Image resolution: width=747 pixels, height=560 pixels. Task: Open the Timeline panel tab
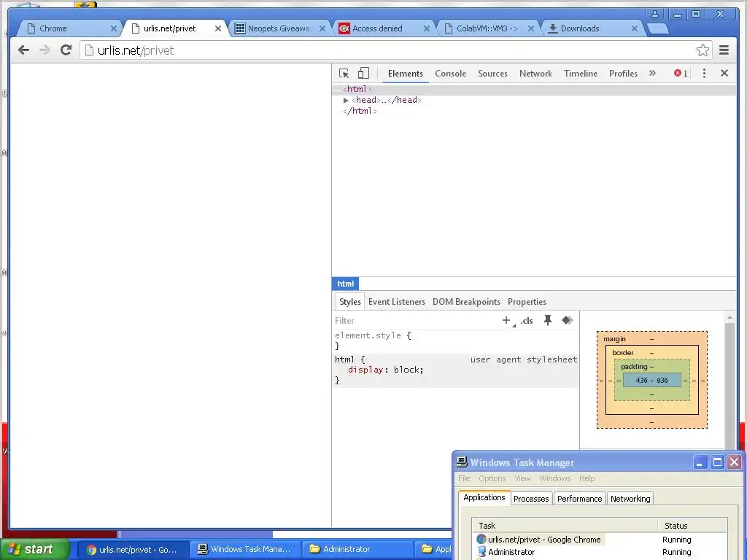pyautogui.click(x=580, y=74)
